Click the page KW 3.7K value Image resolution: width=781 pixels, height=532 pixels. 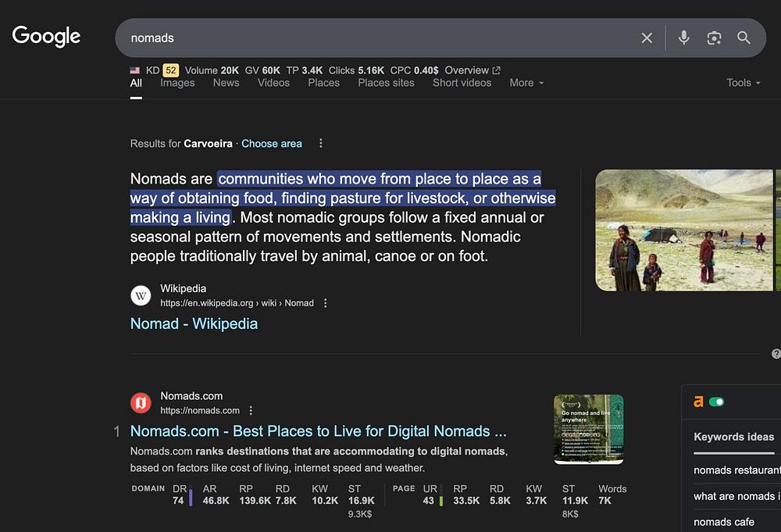(x=537, y=495)
